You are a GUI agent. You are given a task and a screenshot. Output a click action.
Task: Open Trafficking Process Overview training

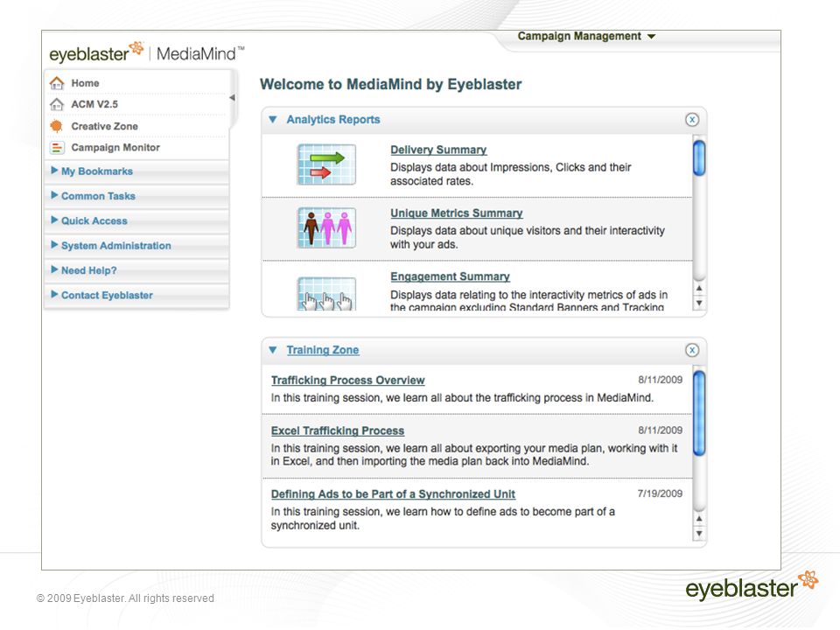pyautogui.click(x=347, y=381)
